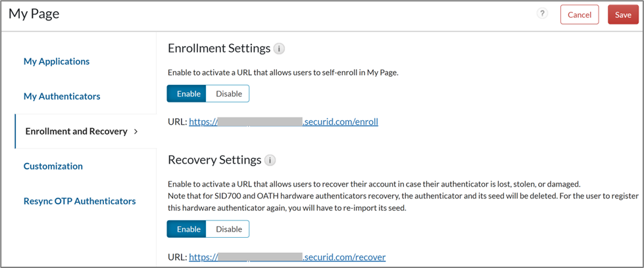Screen dimensions: 644x268
Task: Click the My Page title
Action: 34,14
